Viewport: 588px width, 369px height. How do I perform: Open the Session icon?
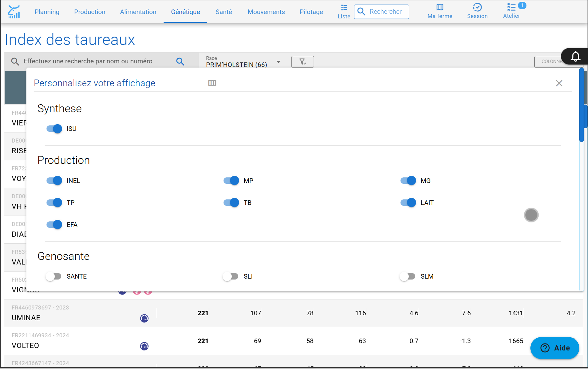point(477,11)
